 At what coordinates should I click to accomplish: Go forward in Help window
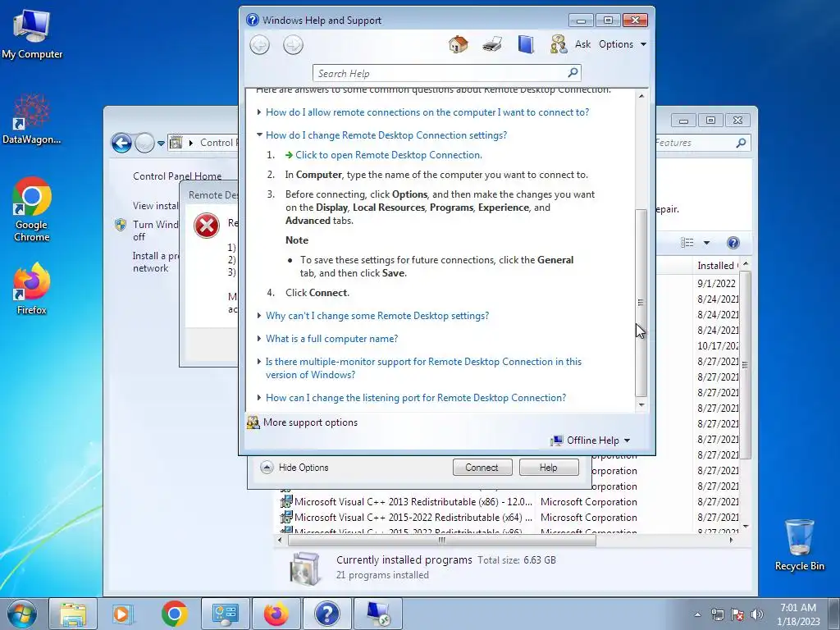[x=293, y=44]
